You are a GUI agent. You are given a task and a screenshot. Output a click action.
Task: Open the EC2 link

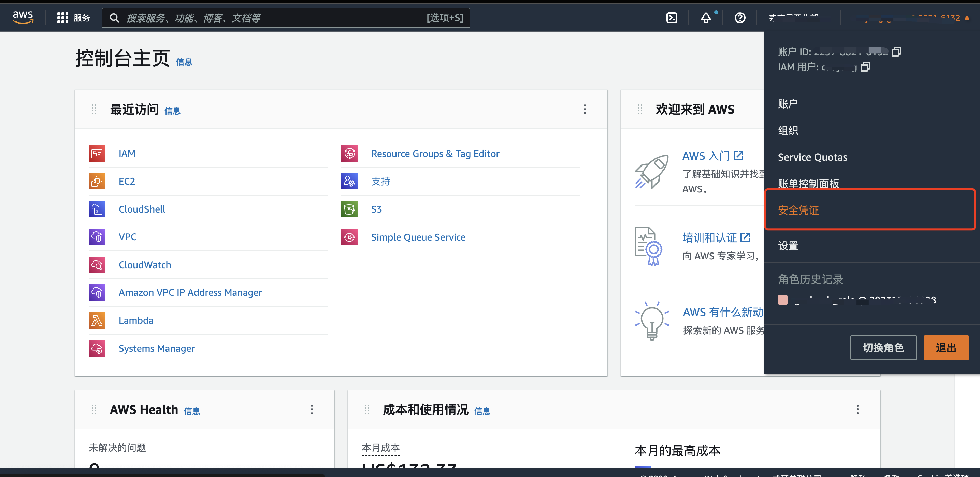click(x=127, y=182)
